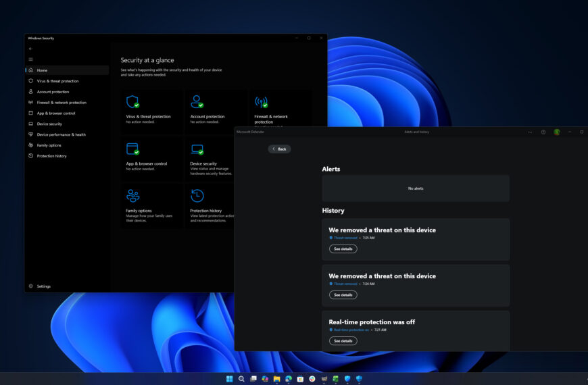Viewport: 588px width, 385px height.
Task: Click the family icon on Family options tile
Action: coord(132,196)
